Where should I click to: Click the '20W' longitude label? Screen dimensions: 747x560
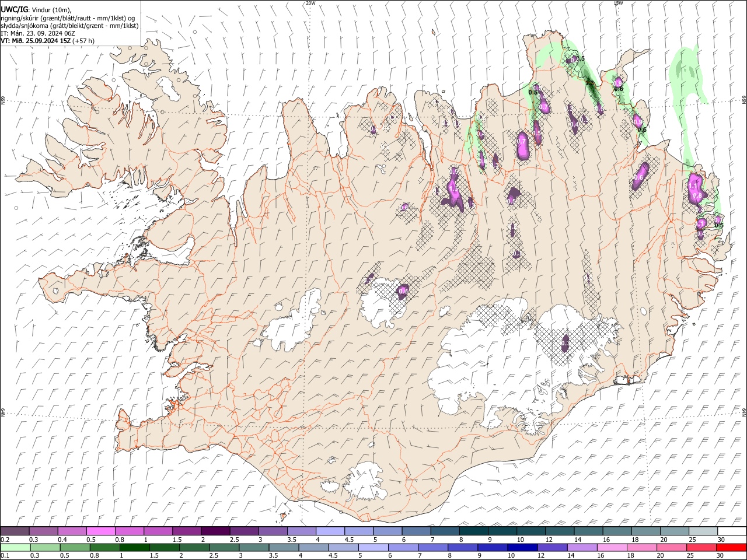310,3
